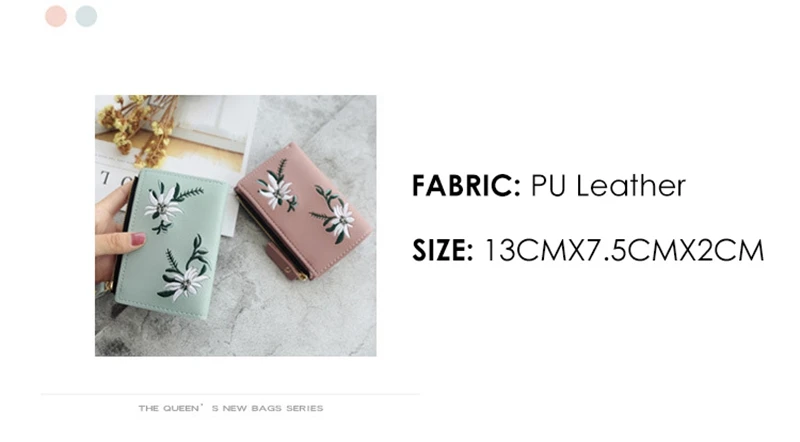800x442 pixels.
Task: Click the right flower on pink wallet
Action: point(341,220)
